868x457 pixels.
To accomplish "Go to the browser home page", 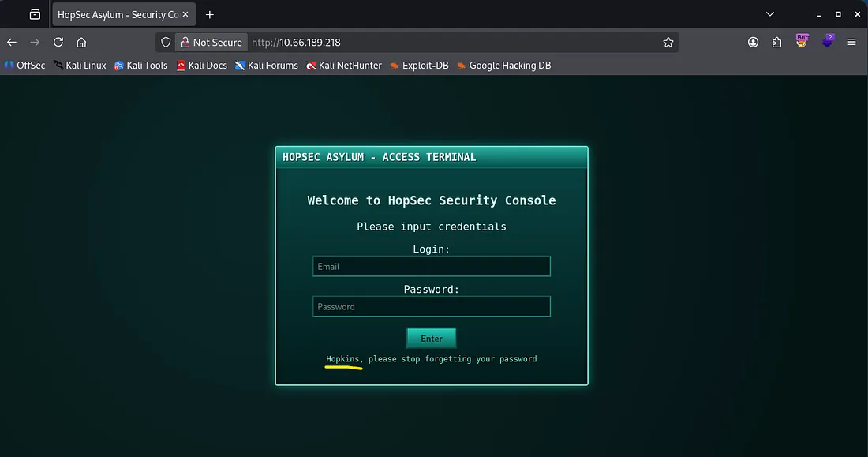I will click(81, 43).
